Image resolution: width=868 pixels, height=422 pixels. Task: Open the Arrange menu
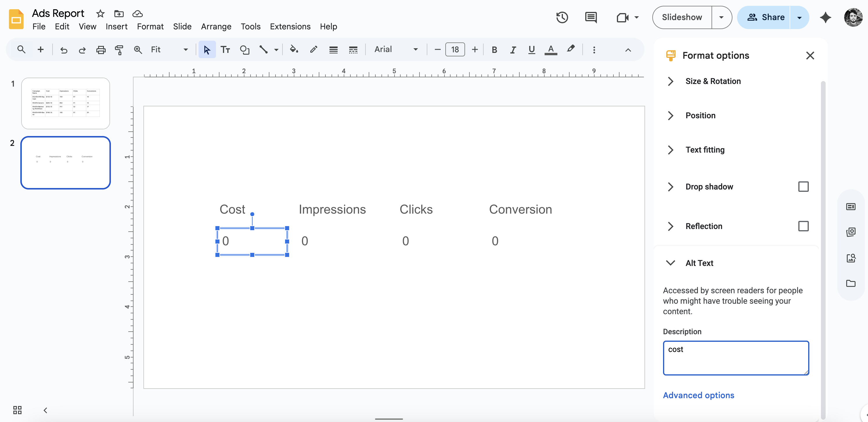[216, 26]
